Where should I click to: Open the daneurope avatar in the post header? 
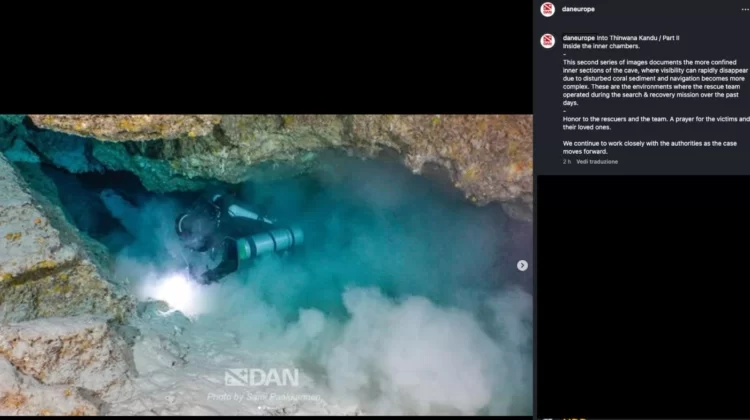pyautogui.click(x=547, y=9)
